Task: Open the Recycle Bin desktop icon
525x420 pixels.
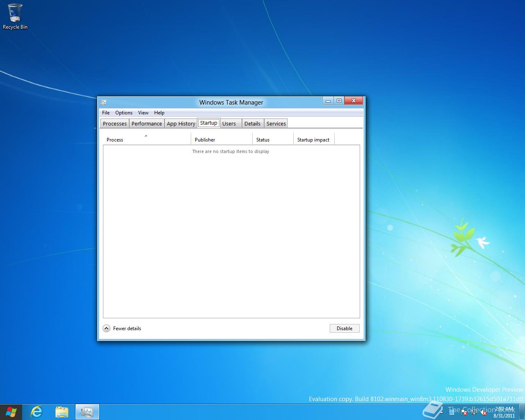Action: 15,17
